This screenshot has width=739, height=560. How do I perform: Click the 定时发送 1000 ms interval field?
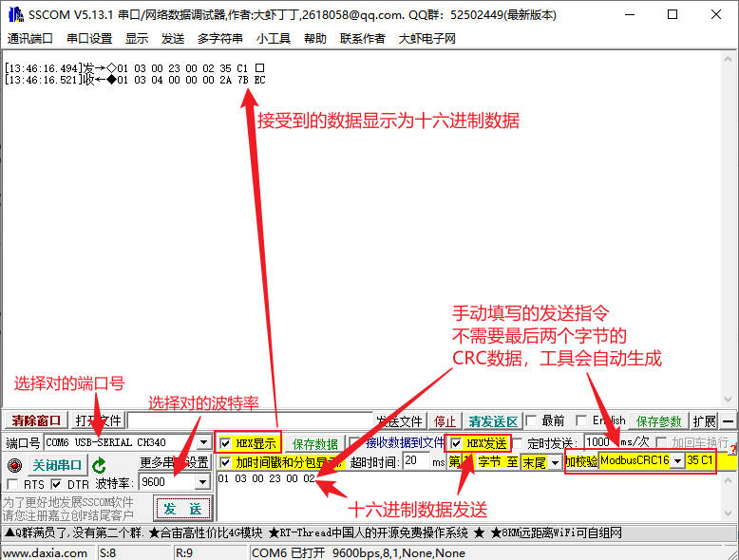point(600,441)
